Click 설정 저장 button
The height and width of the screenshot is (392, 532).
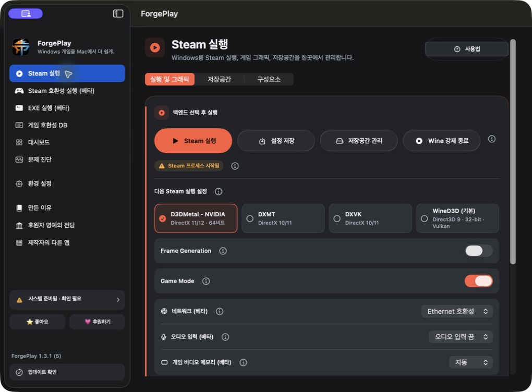(x=276, y=141)
